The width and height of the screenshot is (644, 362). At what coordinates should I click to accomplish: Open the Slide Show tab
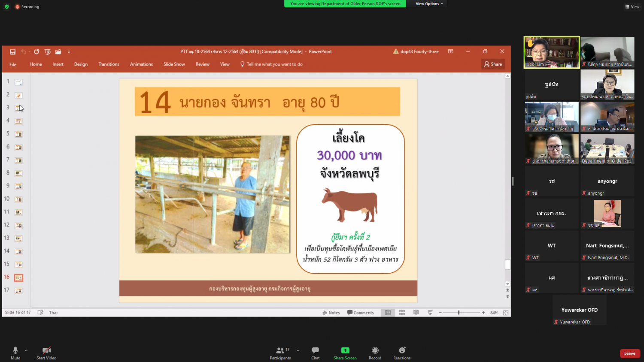coord(174,64)
